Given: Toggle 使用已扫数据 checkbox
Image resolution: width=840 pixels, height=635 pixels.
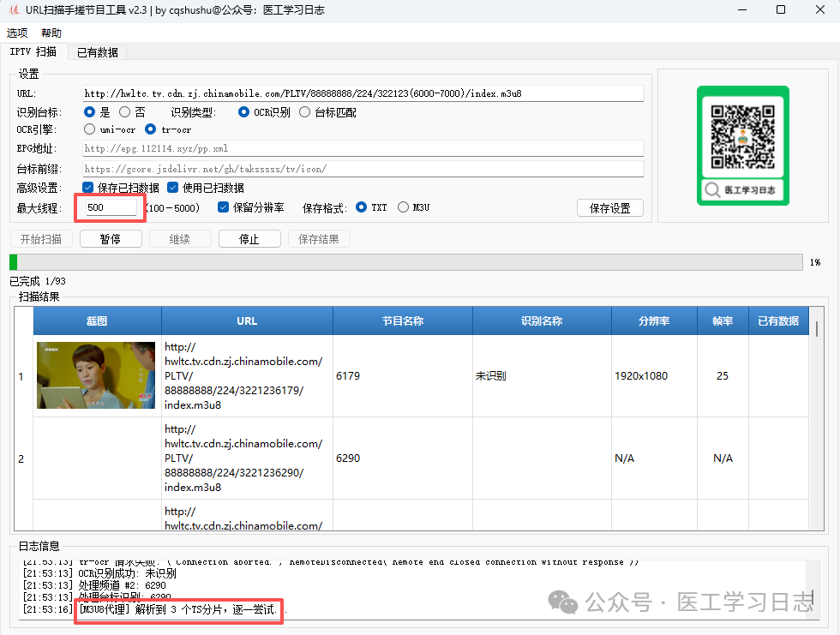Looking at the screenshot, I should pyautogui.click(x=172, y=188).
